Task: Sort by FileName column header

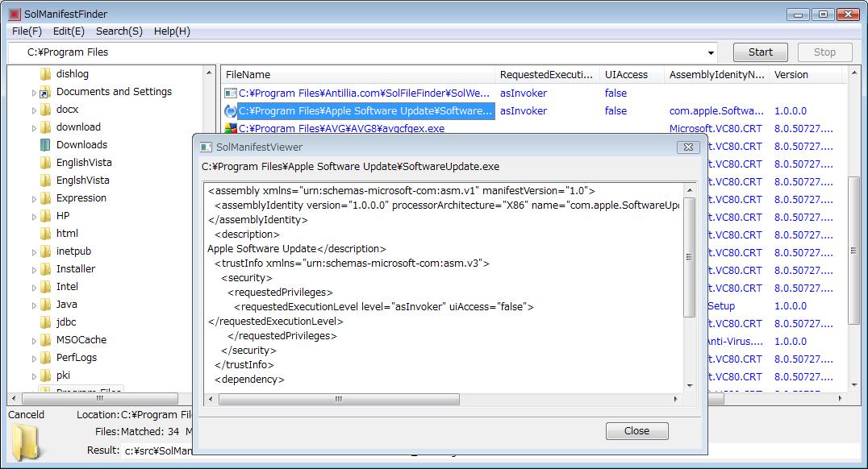Action: pyautogui.click(x=357, y=75)
